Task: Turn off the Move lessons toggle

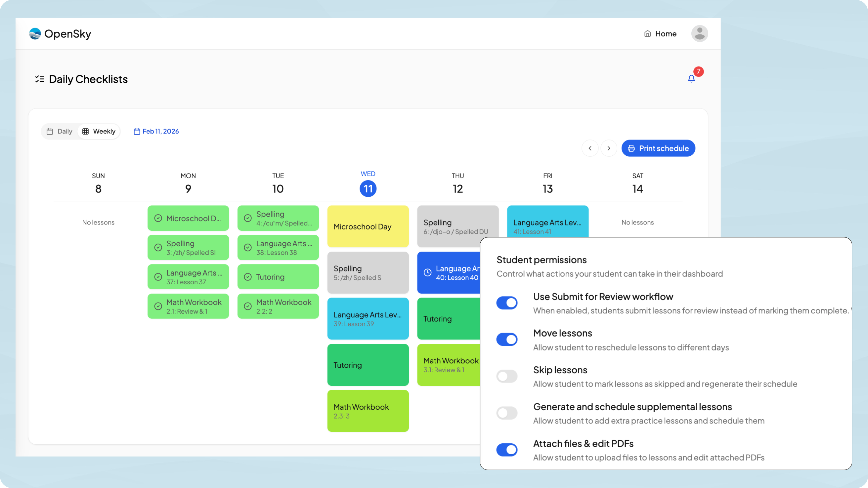Action: point(507,339)
